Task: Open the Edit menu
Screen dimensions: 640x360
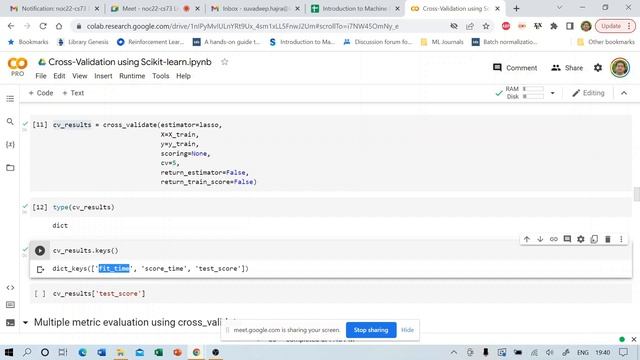Action: coord(59,76)
